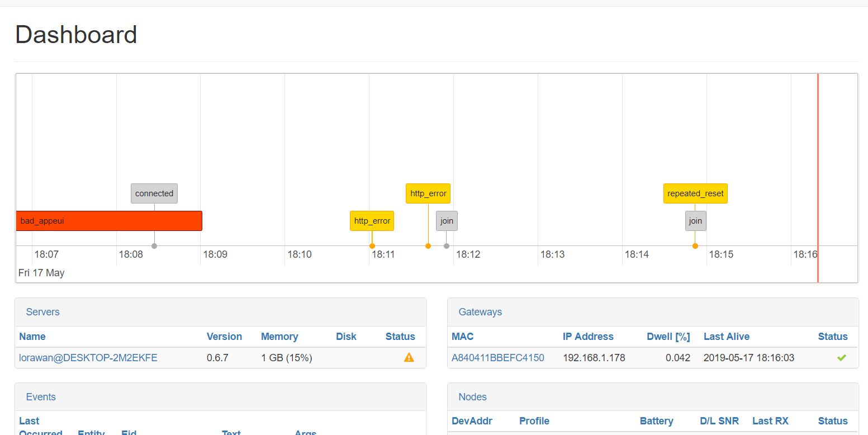Click the warning triangle in Servers Status column
The width and height of the screenshot is (868, 435).
(409, 357)
